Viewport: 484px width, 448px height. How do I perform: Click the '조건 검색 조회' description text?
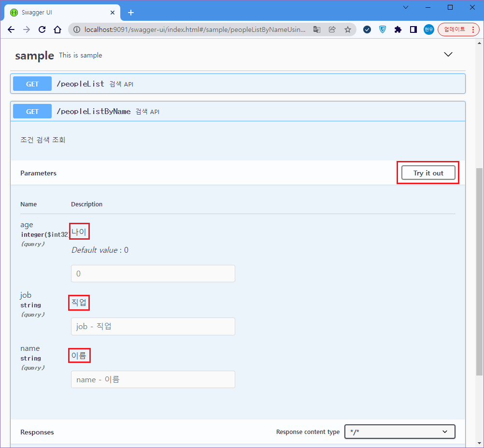tap(43, 140)
